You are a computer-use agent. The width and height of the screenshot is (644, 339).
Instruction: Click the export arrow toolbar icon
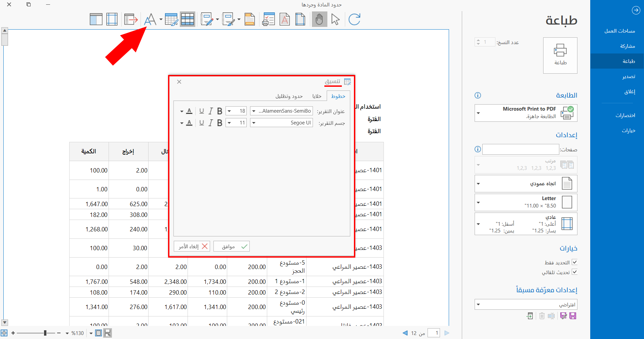tap(131, 19)
